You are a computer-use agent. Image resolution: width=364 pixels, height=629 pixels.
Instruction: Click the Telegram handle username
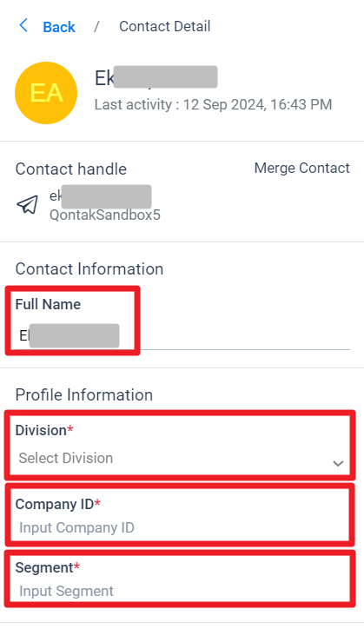(100, 196)
